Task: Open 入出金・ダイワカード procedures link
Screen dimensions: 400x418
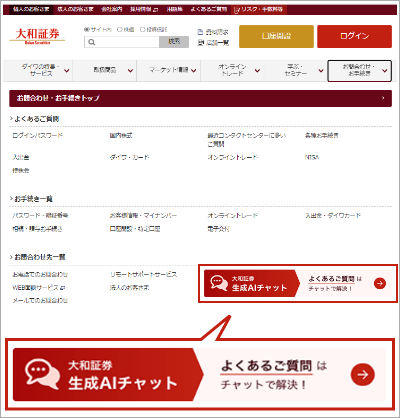Action: 333,216
